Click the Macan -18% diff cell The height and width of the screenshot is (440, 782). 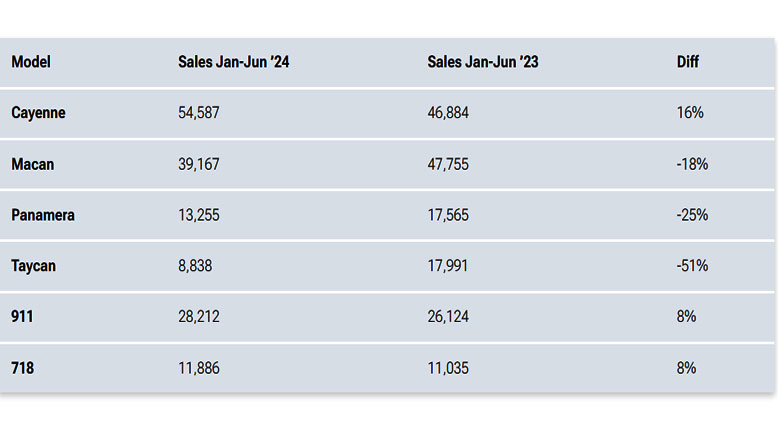pos(692,164)
